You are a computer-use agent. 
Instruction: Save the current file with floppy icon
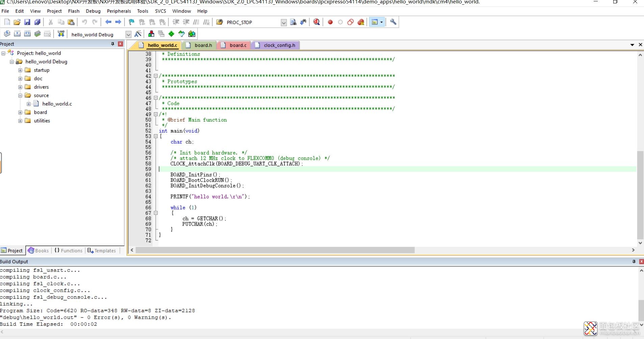click(27, 22)
